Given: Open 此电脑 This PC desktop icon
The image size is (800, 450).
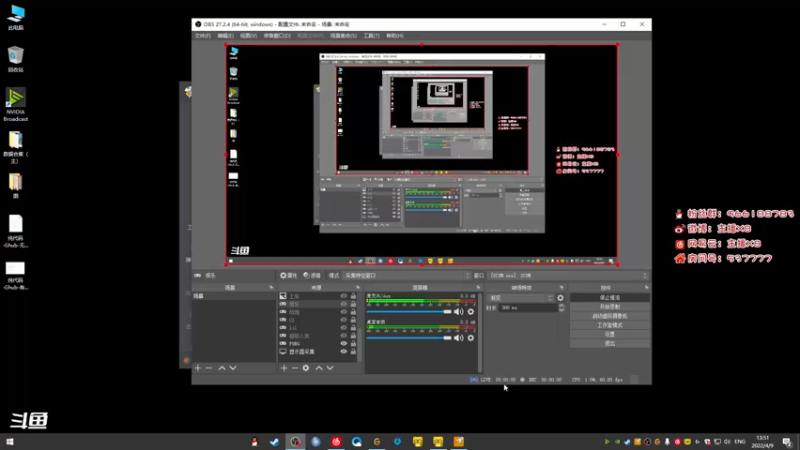Looking at the screenshot, I should pyautogui.click(x=16, y=18).
